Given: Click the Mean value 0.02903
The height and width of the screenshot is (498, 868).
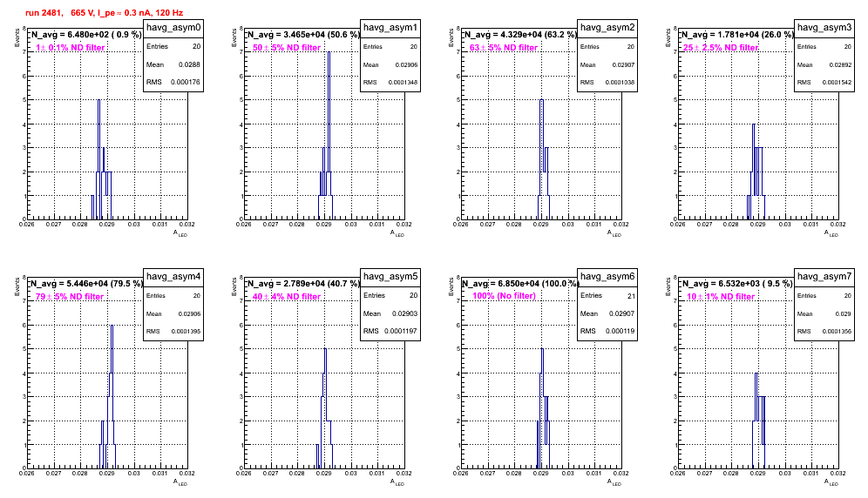Looking at the screenshot, I should pyautogui.click(x=404, y=313).
